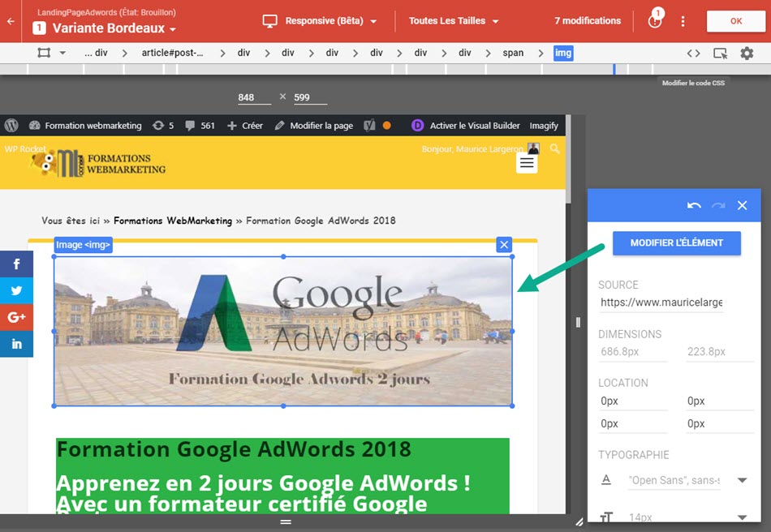Toggle interactive mode cursor icon
Viewport: 771px width, 532px height.
721,53
